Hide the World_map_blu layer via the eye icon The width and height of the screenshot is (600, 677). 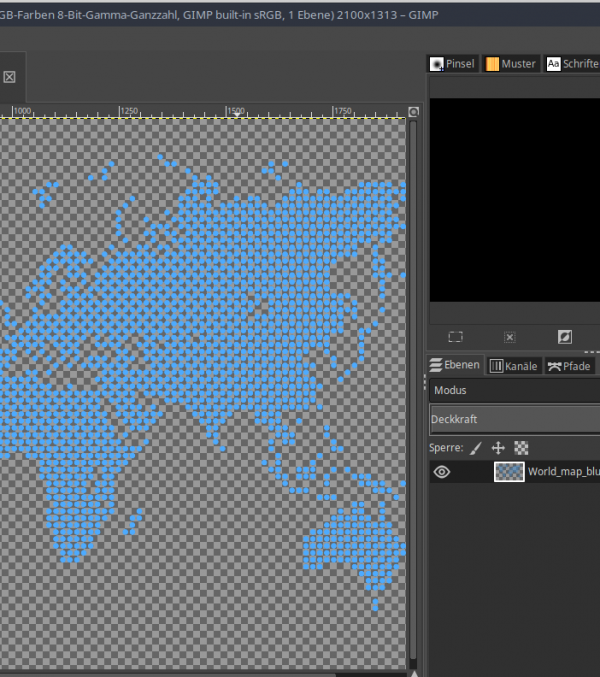(x=442, y=471)
